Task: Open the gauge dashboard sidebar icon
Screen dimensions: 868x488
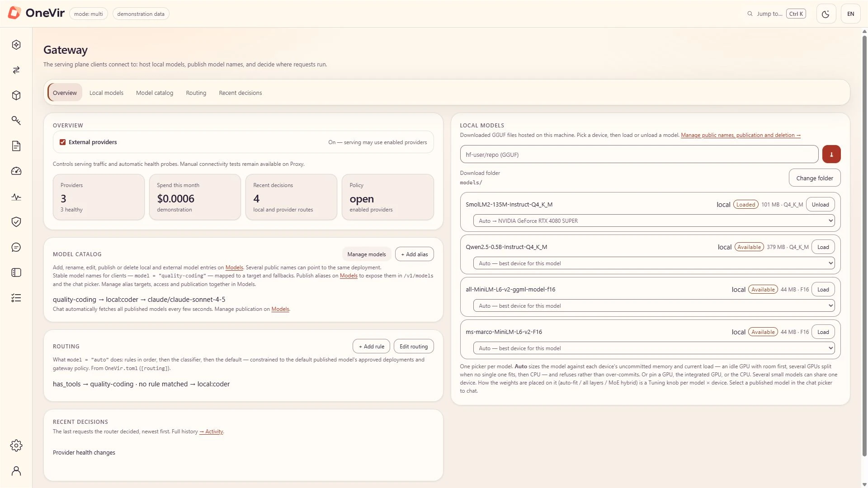Action: point(16,171)
